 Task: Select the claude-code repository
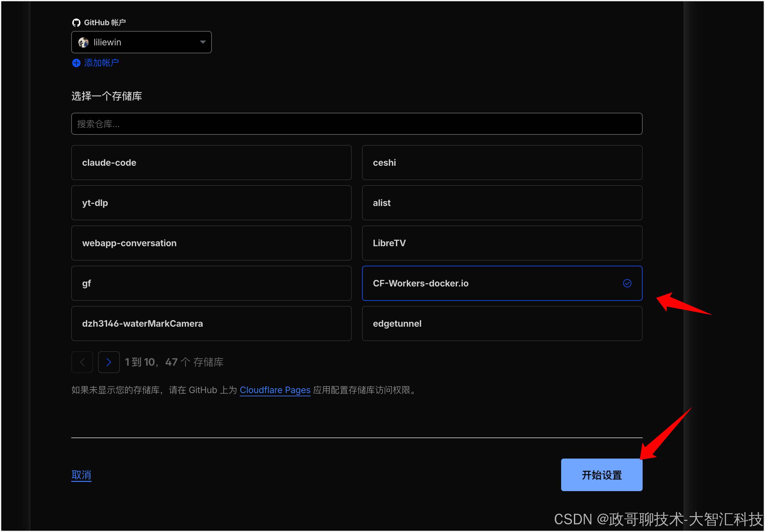click(211, 163)
